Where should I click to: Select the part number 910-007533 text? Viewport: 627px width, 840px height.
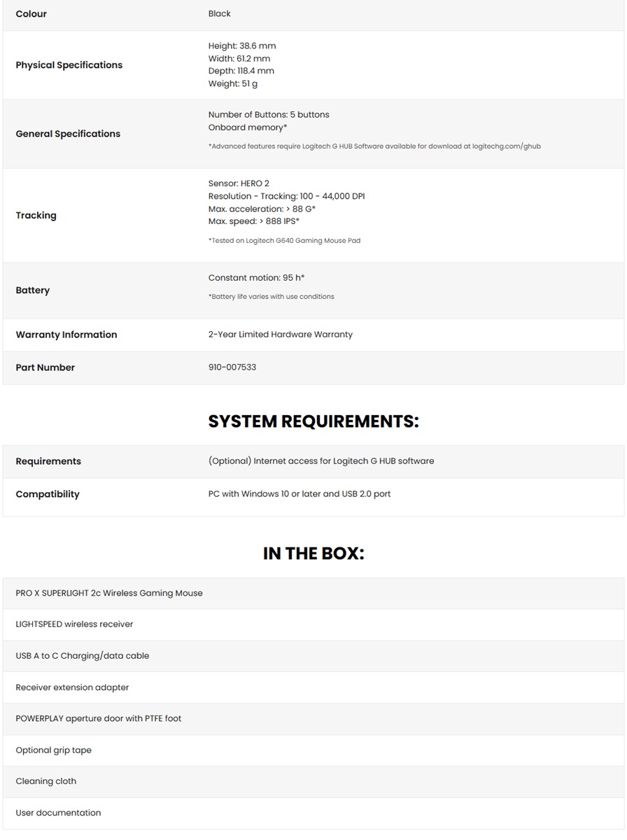(232, 367)
